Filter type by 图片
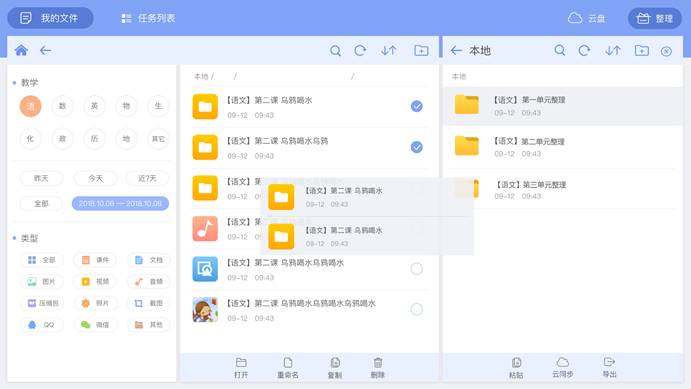 coord(41,282)
